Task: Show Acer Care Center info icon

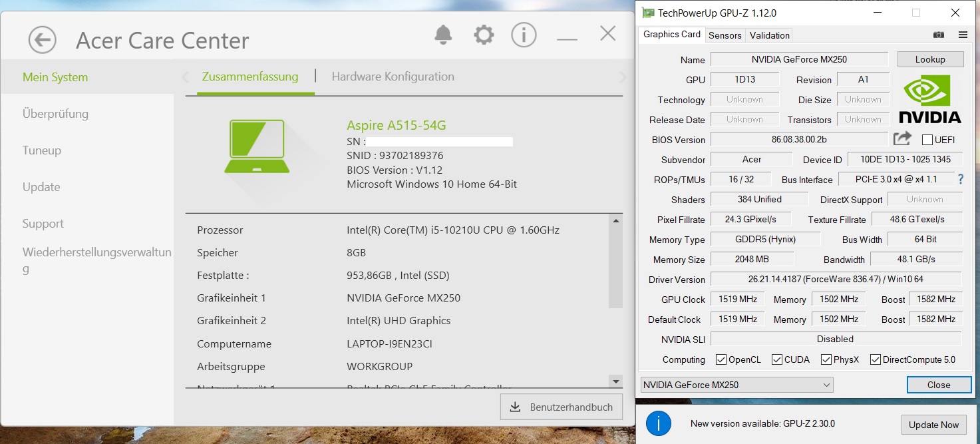Action: (x=524, y=35)
